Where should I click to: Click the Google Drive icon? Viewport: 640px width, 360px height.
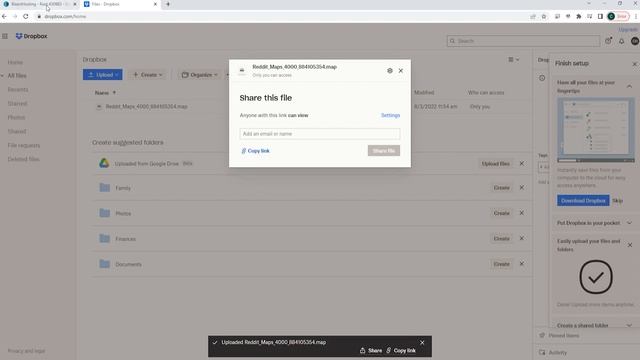click(104, 163)
